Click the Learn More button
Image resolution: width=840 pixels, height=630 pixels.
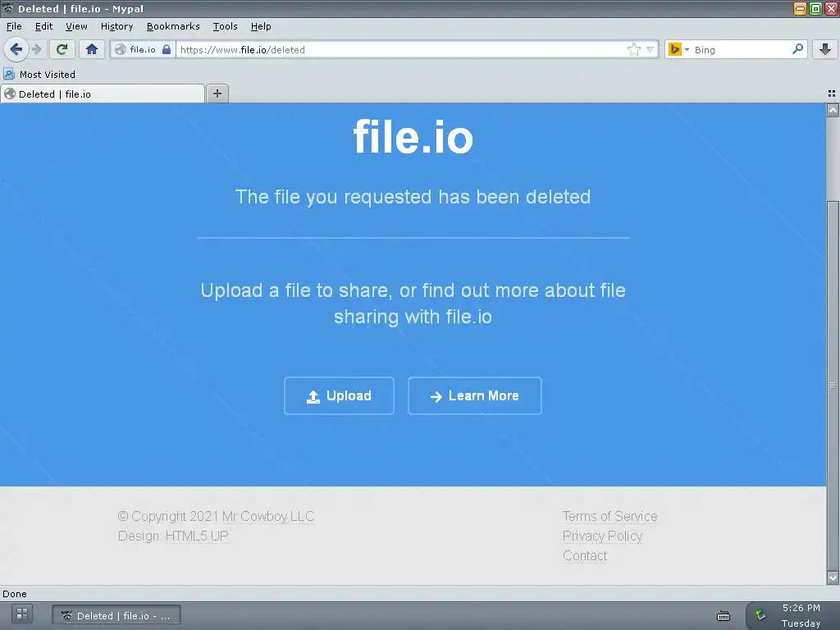click(x=475, y=396)
